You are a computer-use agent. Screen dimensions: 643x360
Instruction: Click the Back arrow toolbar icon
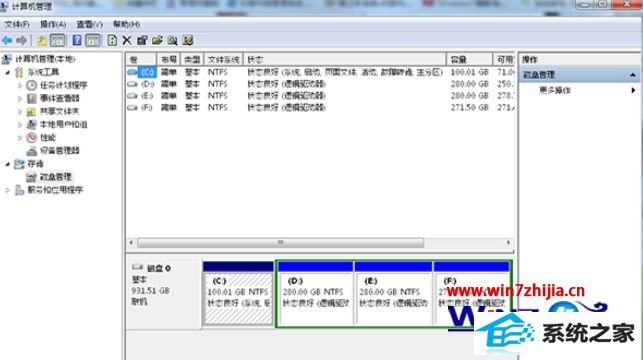point(7,40)
